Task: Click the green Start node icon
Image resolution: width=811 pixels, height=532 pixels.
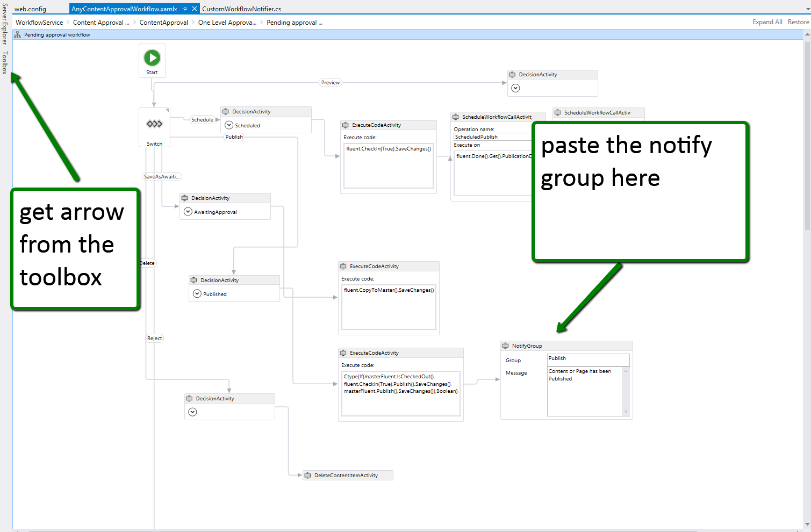Action: 152,57
